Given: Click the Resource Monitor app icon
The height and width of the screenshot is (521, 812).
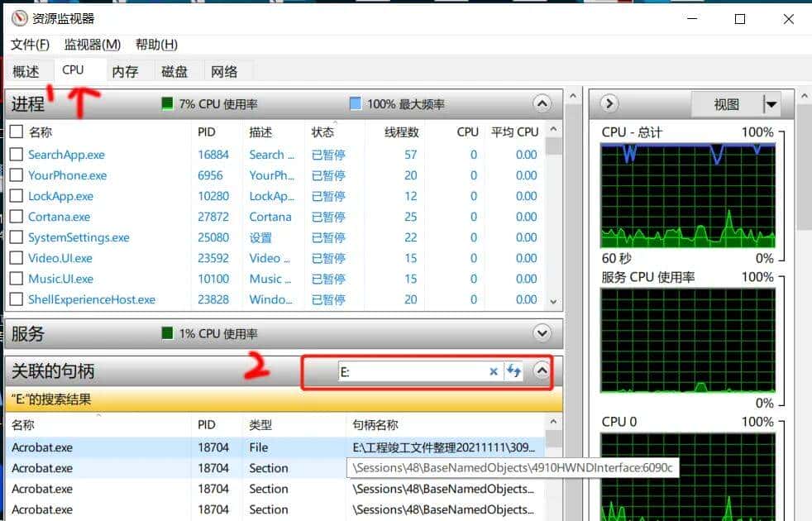Looking at the screenshot, I should [18, 19].
